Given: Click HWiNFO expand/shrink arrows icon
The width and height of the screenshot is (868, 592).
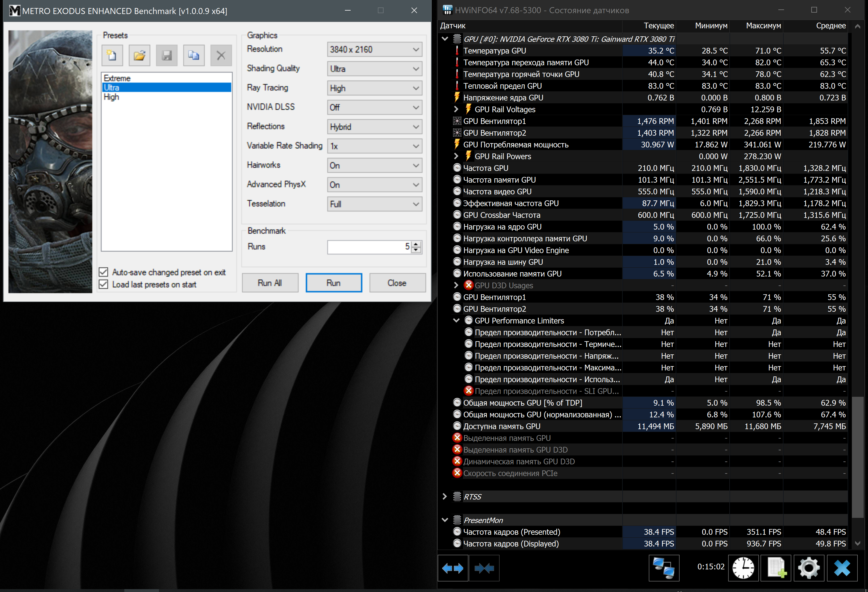Looking at the screenshot, I should point(452,568).
